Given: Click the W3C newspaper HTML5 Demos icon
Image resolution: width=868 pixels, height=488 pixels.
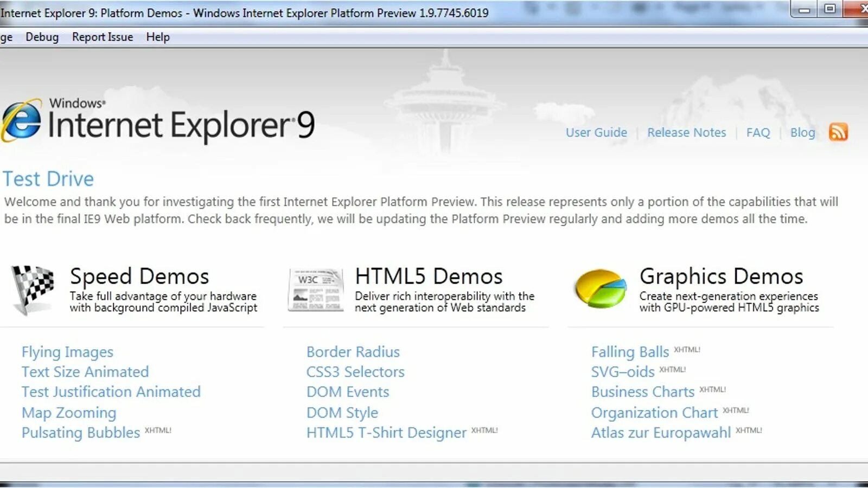Looking at the screenshot, I should 316,290.
